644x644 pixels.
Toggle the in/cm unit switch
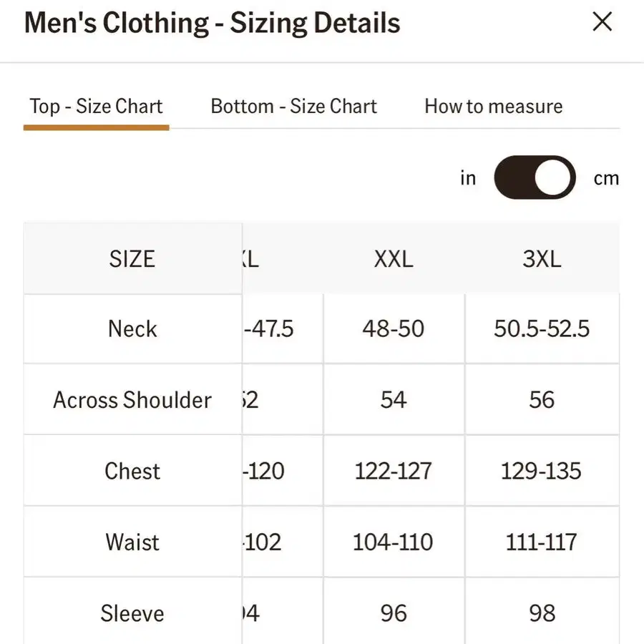[x=535, y=178]
